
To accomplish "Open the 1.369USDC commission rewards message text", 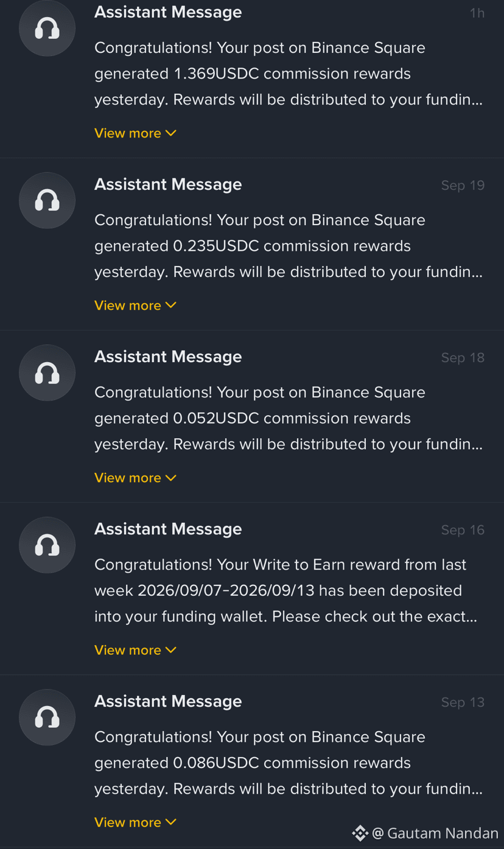I will click(x=289, y=74).
